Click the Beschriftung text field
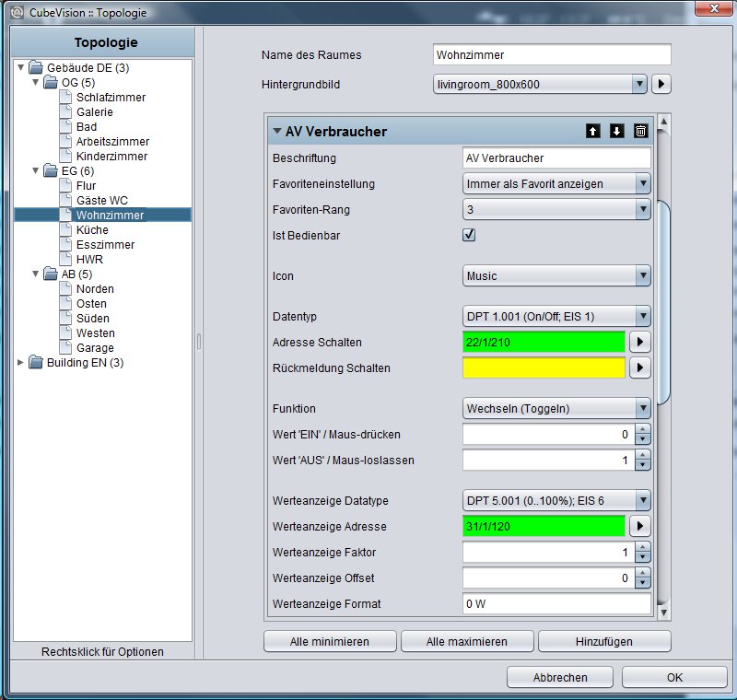 pos(556,157)
